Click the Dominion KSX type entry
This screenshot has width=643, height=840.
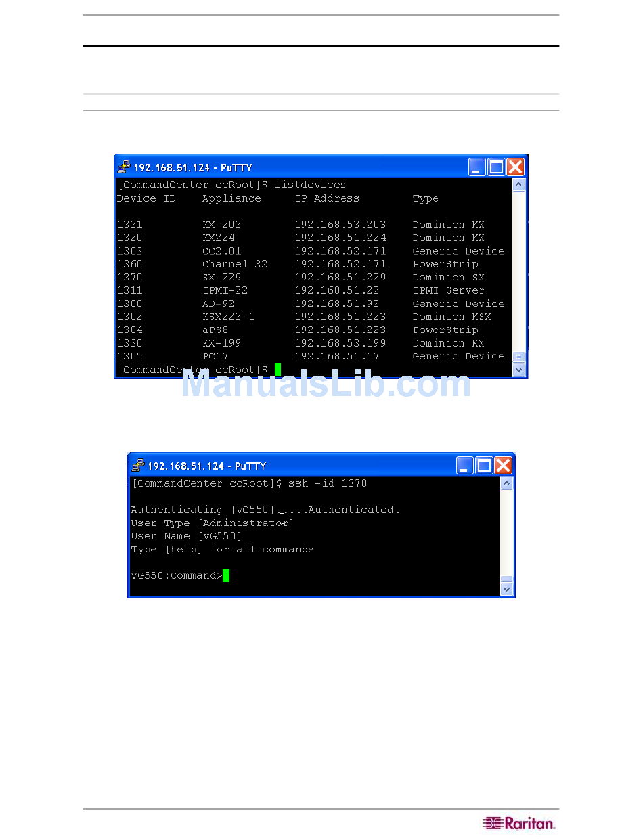451,317
